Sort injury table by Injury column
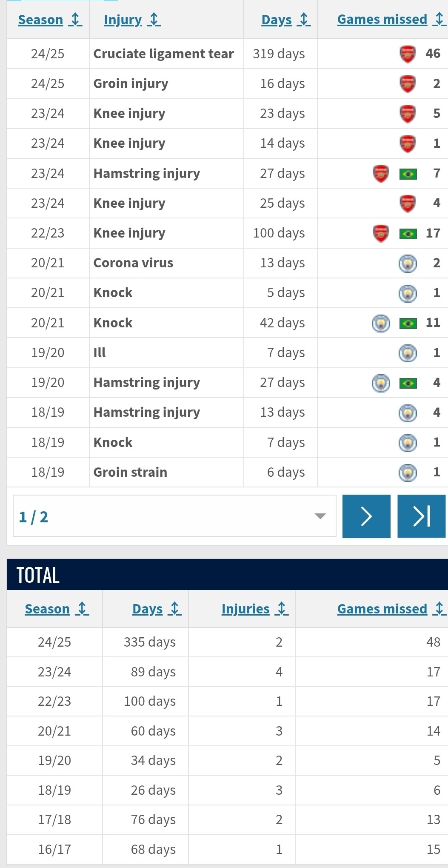This screenshot has height=868, width=448. 132,20
